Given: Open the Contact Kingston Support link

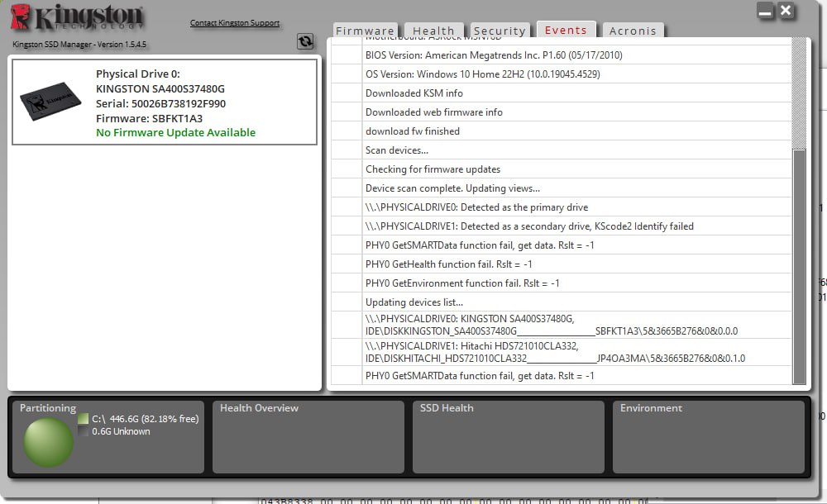Looking at the screenshot, I should click(235, 22).
